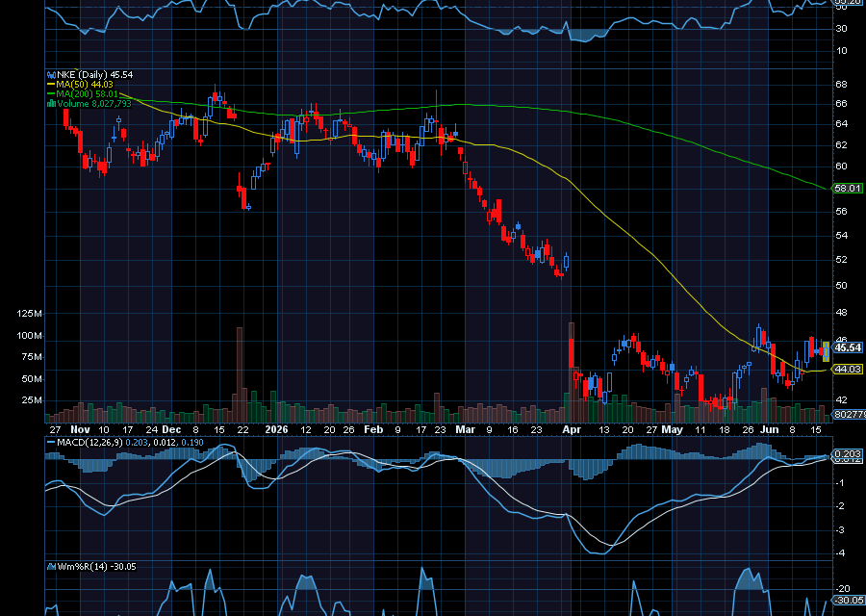Click the candlestick icon beside NKE (Daily)
Image resolution: width=866 pixels, height=616 pixels.
(x=51, y=74)
